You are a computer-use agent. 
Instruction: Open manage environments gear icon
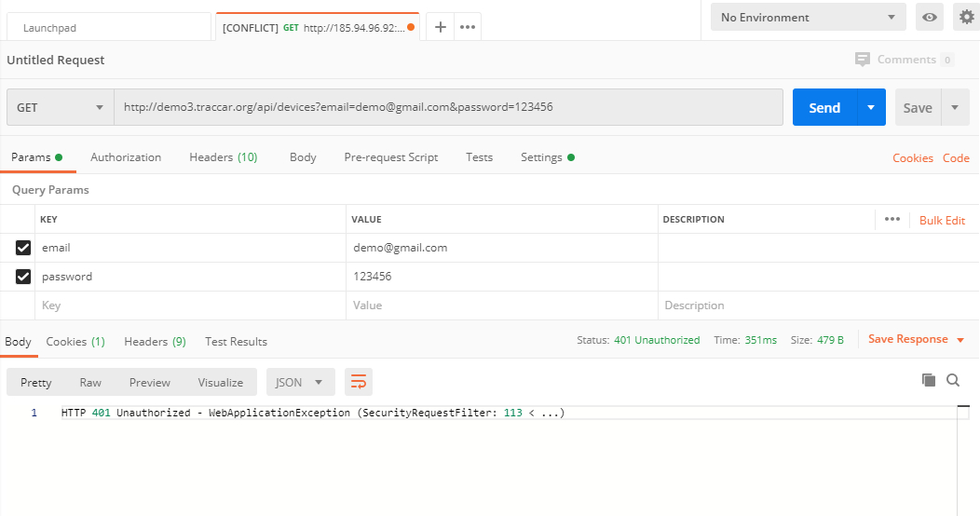pyautogui.click(x=967, y=18)
